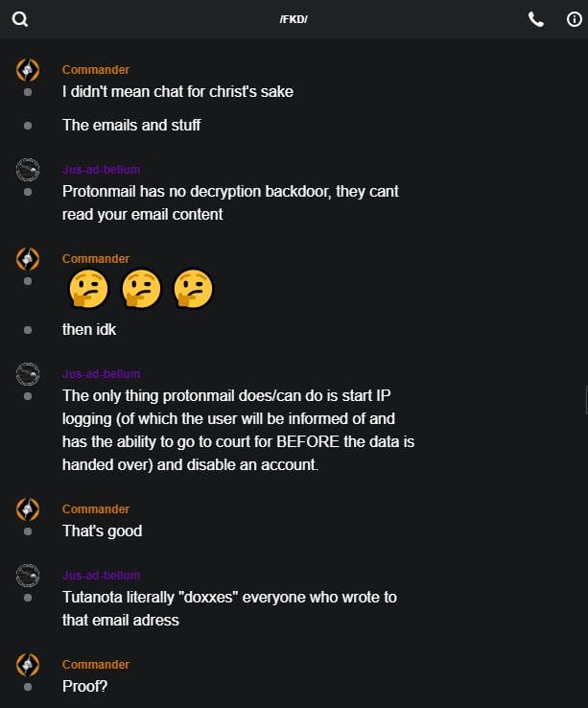588x708 pixels.
Task: Click Jus-ad-bellum's avatar beside the Tutanota message
Action: tap(28, 576)
